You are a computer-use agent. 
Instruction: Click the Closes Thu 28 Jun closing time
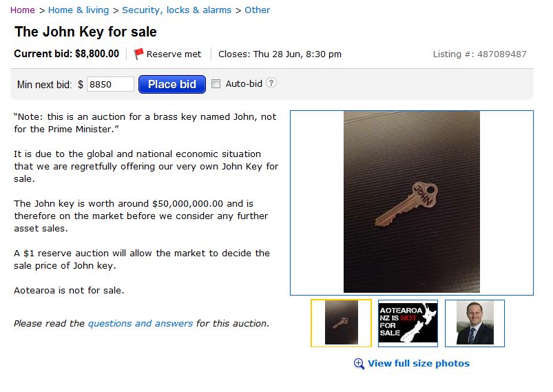click(x=280, y=54)
